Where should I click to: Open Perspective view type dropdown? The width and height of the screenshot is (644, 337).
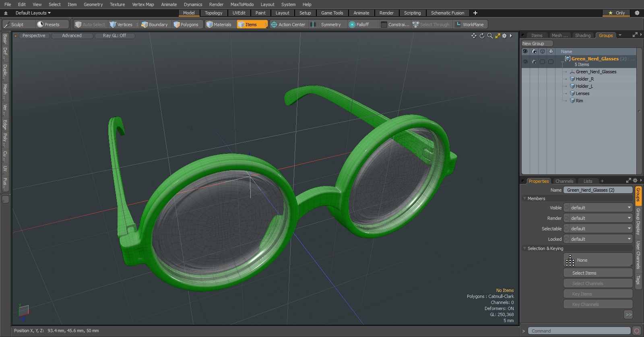(34, 36)
